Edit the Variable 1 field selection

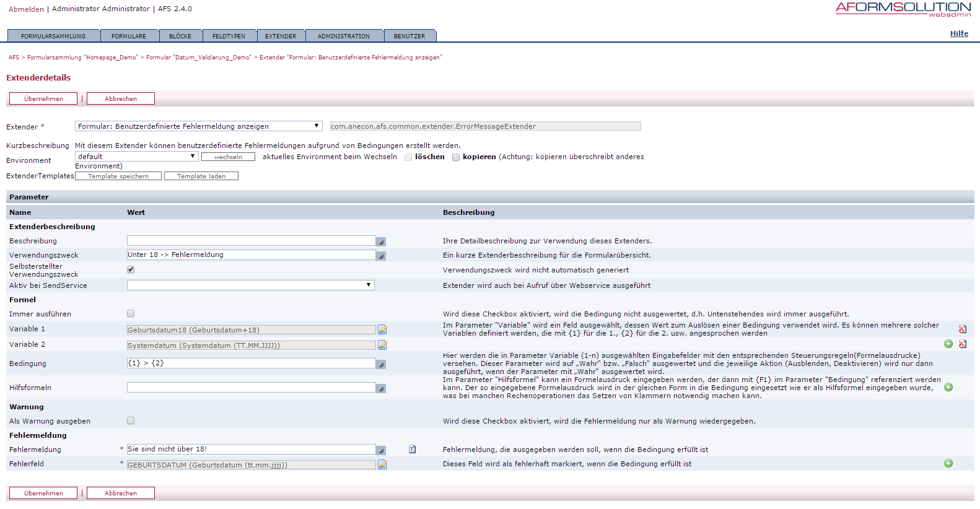pyautogui.click(x=382, y=329)
